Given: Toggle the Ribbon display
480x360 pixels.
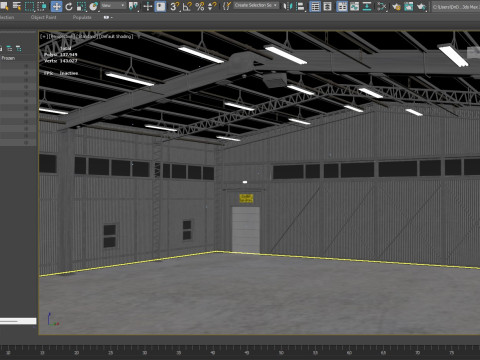Looking at the screenshot, I should (x=342, y=6).
